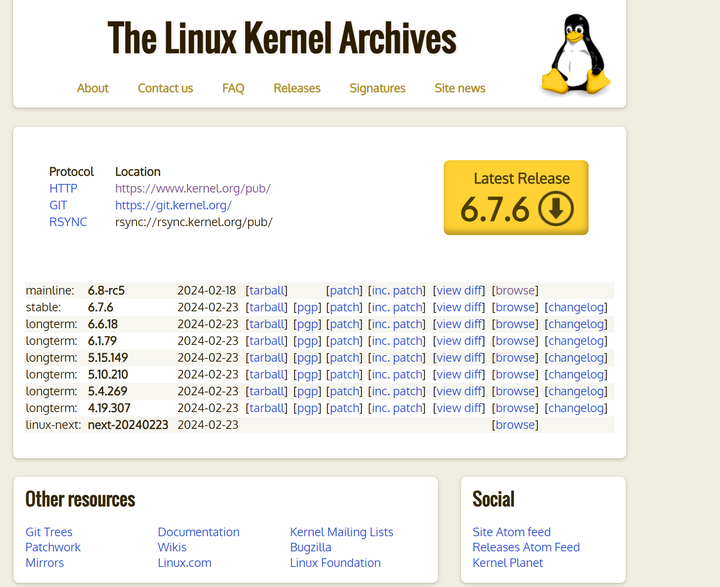Browse longterm 6.1.79 tree
The width and height of the screenshot is (720, 587).
(x=515, y=341)
